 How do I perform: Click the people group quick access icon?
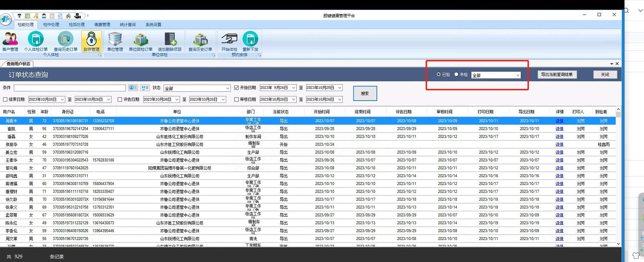68,16
